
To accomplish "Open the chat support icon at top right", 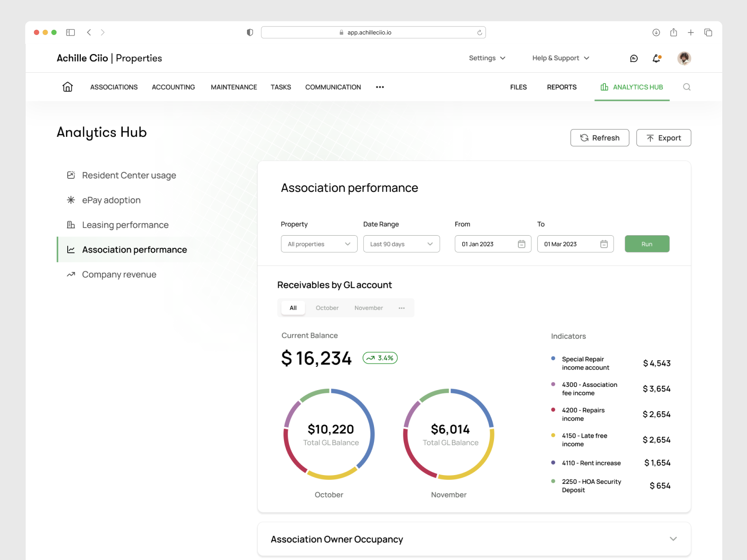I will [634, 58].
